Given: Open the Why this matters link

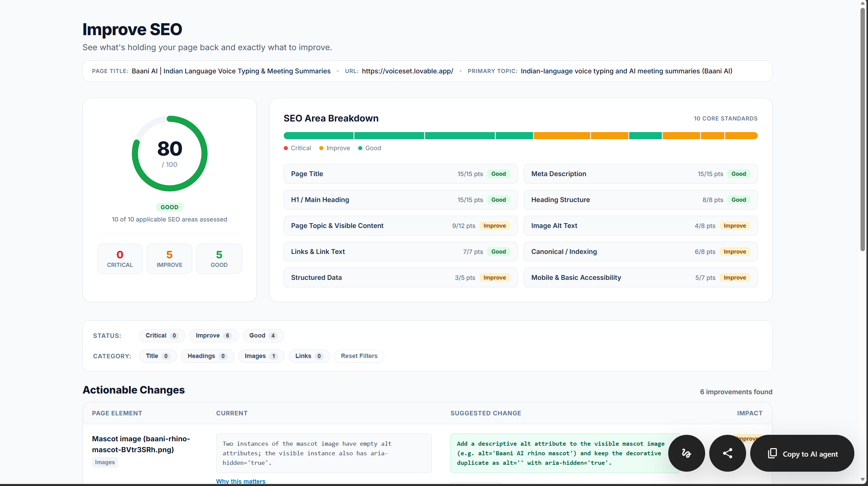Looking at the screenshot, I should click(x=241, y=481).
